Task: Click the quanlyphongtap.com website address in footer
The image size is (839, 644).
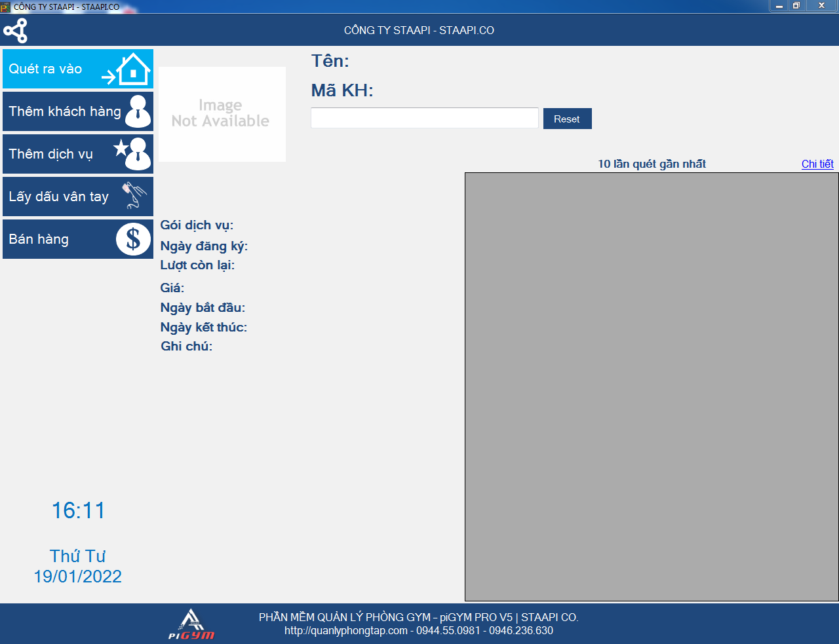Action: click(x=345, y=630)
